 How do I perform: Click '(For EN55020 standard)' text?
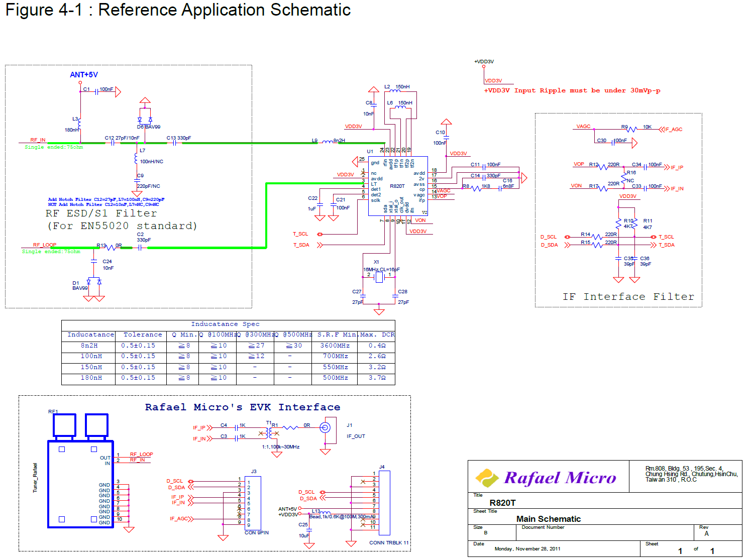click(x=122, y=226)
